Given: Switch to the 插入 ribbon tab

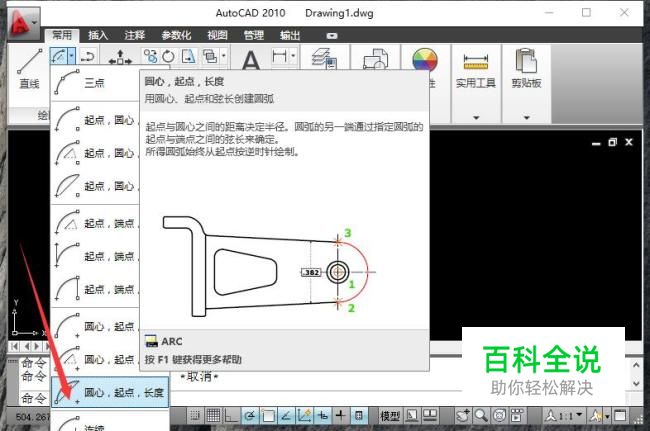Looking at the screenshot, I should tap(98, 35).
